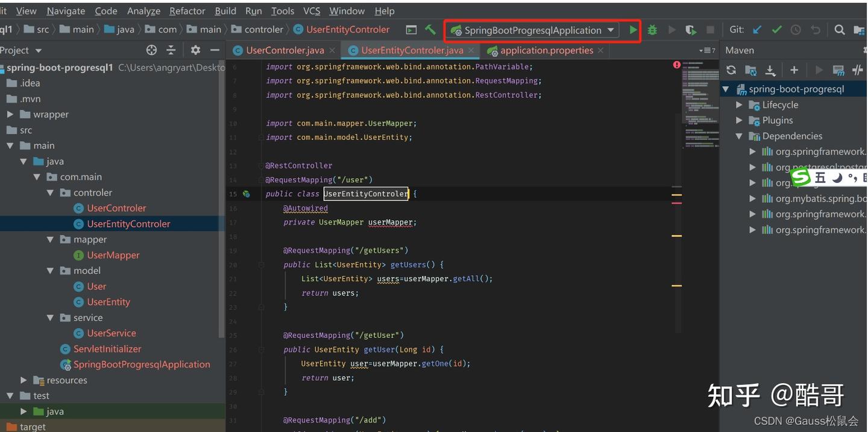Screen dimensions: 868x432
Task: Execute Maven goal m icon
Action: [838, 70]
